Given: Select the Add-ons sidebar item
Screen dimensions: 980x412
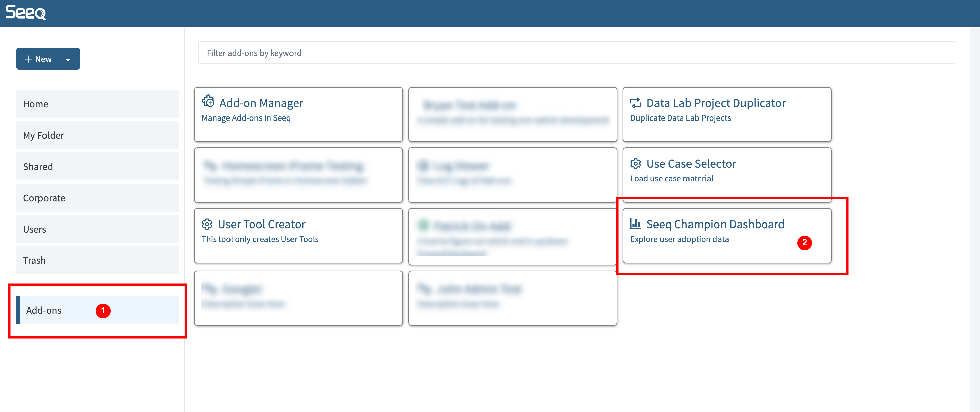Looking at the screenshot, I should pyautogui.click(x=97, y=310).
